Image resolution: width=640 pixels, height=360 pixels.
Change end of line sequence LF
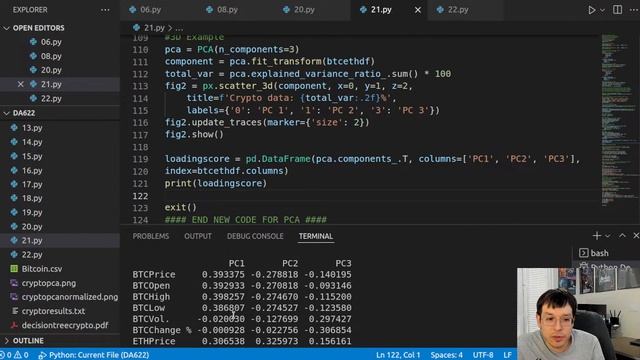coord(507,355)
